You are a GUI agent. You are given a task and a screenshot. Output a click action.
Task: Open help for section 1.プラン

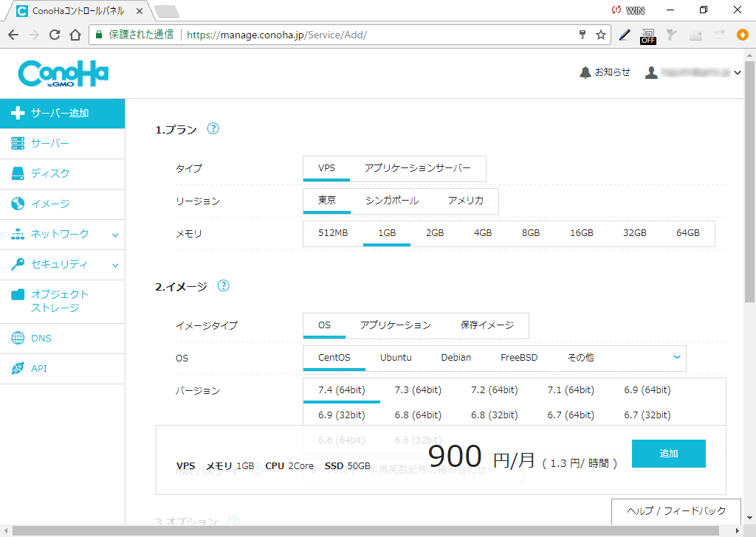tap(213, 128)
